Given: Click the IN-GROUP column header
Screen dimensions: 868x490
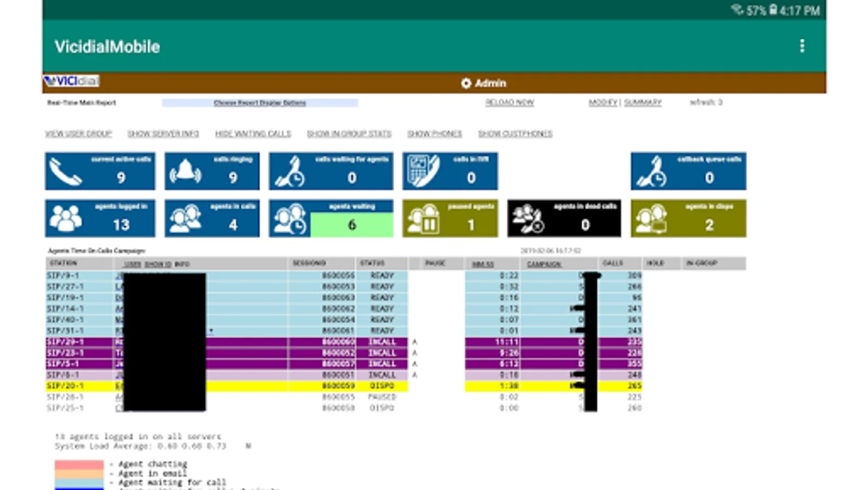Looking at the screenshot, I should pos(701,263).
